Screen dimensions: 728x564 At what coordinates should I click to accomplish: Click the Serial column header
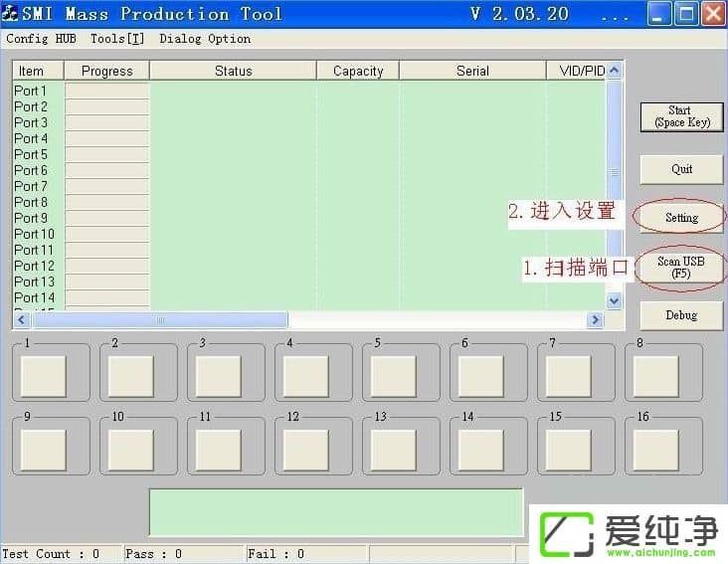[472, 71]
